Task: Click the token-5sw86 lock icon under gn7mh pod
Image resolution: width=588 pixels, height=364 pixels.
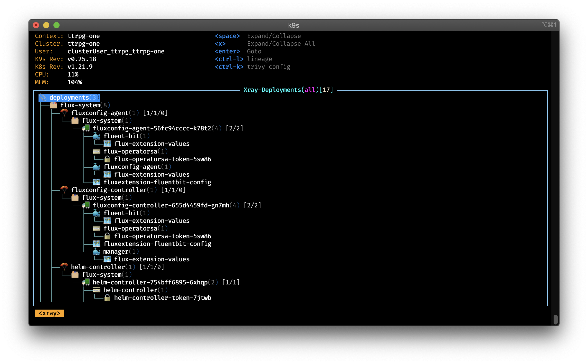Action: tap(107, 236)
